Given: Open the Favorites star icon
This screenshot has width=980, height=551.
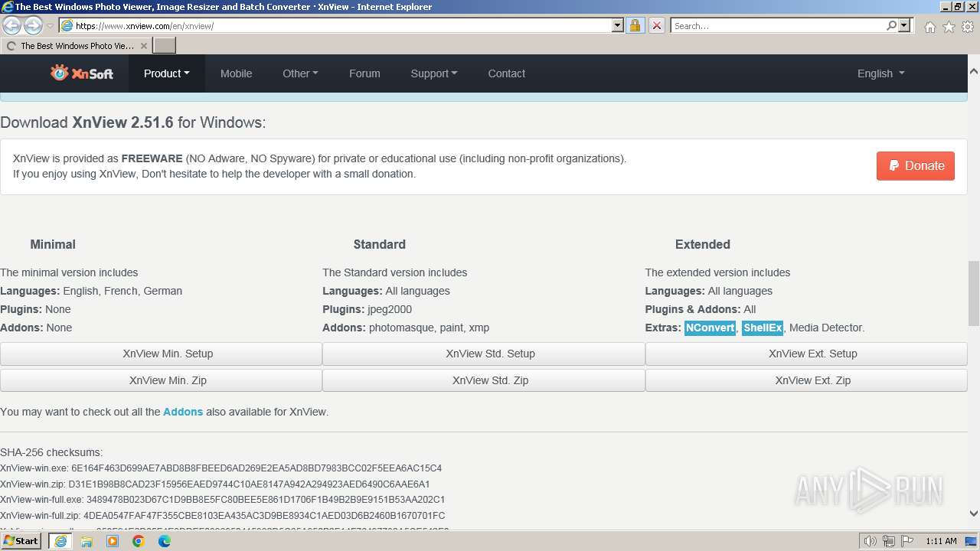Looking at the screenshot, I should pyautogui.click(x=949, y=27).
